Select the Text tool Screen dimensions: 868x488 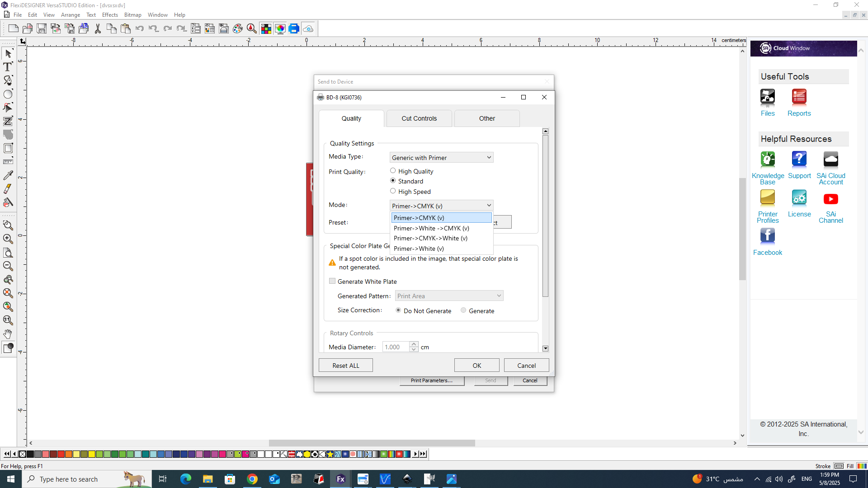tap(8, 67)
